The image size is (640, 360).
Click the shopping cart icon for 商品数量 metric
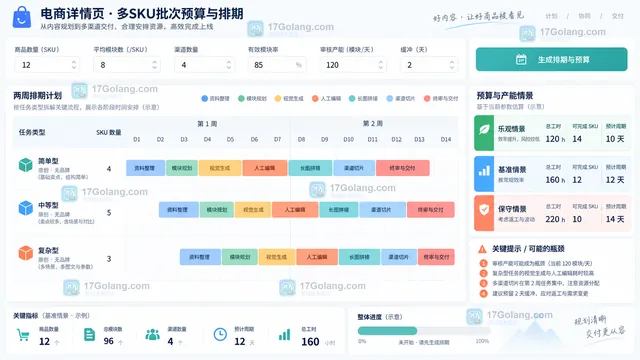tap(22, 335)
